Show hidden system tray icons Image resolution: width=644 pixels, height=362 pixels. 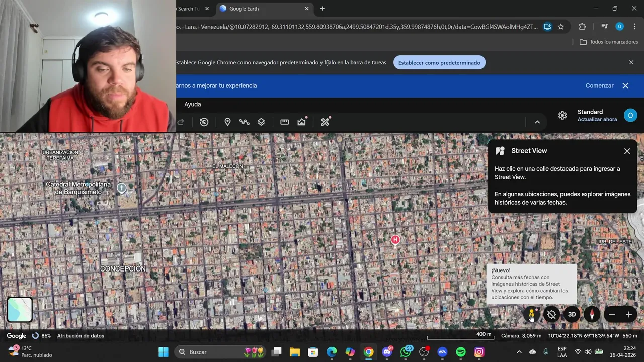click(519, 352)
